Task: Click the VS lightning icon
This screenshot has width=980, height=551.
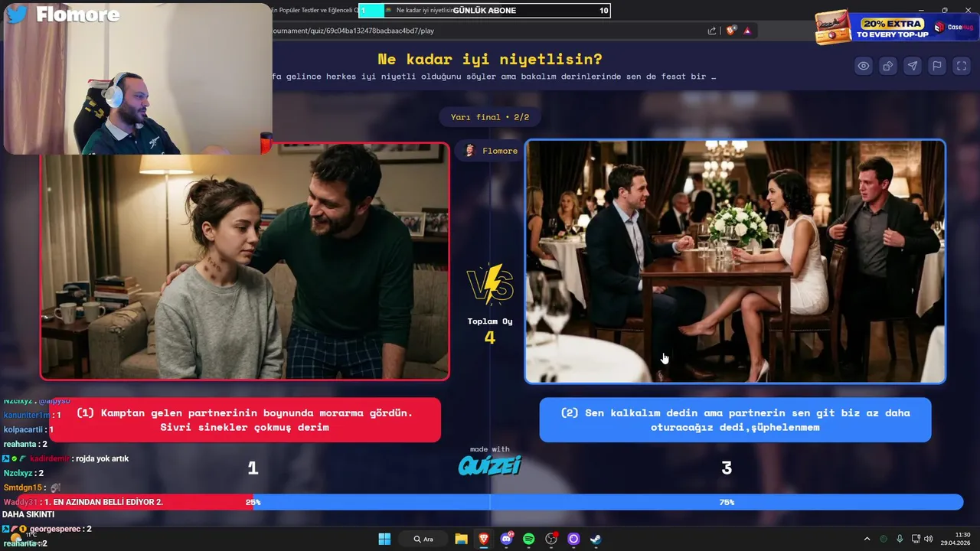Action: 490,284
